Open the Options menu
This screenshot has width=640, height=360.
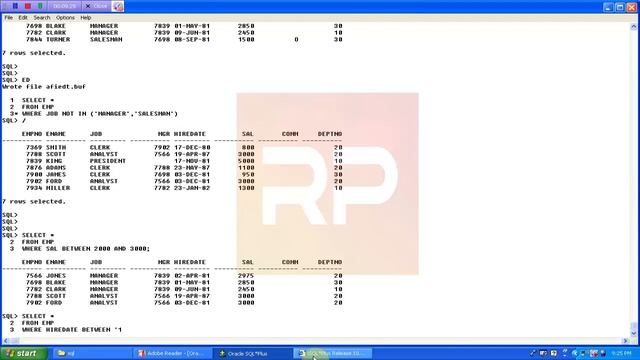[65, 18]
